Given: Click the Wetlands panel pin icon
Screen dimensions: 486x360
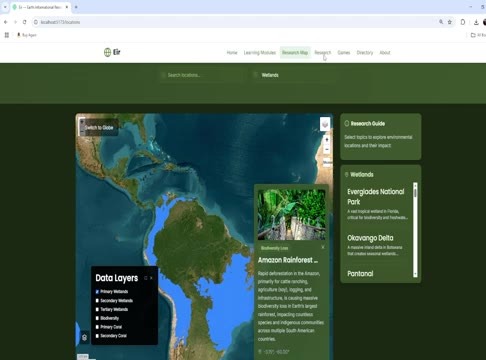Looking at the screenshot, I should pyautogui.click(x=346, y=175).
